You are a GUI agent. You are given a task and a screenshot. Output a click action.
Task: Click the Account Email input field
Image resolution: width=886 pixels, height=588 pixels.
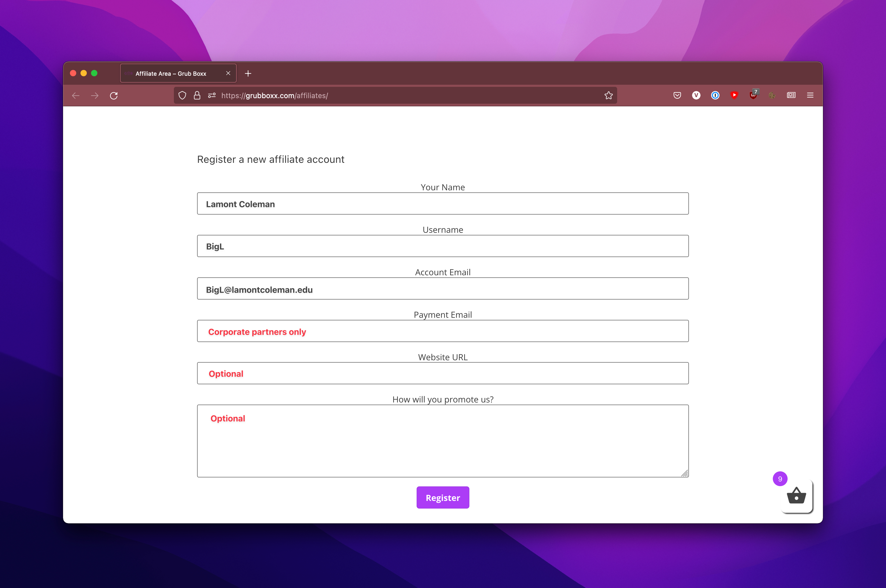point(443,288)
